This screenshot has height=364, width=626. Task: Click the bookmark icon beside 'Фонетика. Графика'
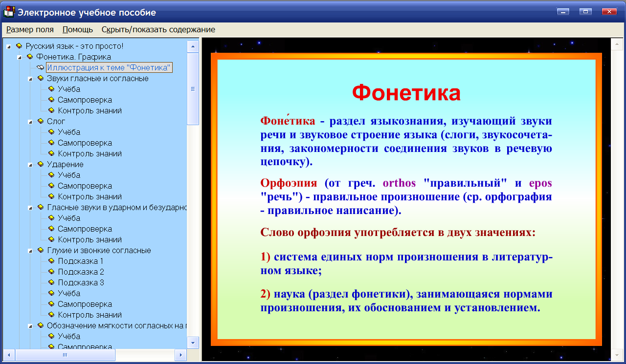[30, 57]
